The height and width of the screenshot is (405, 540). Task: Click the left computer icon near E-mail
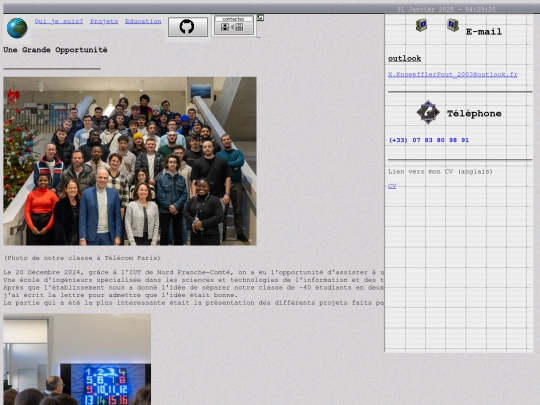[422, 25]
